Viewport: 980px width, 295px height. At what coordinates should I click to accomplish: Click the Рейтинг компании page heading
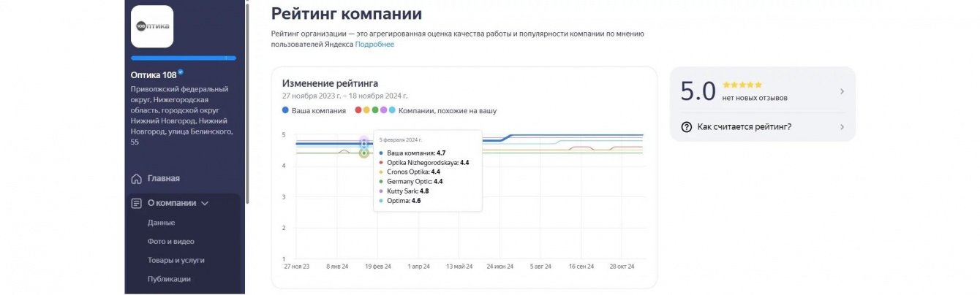coord(347,13)
